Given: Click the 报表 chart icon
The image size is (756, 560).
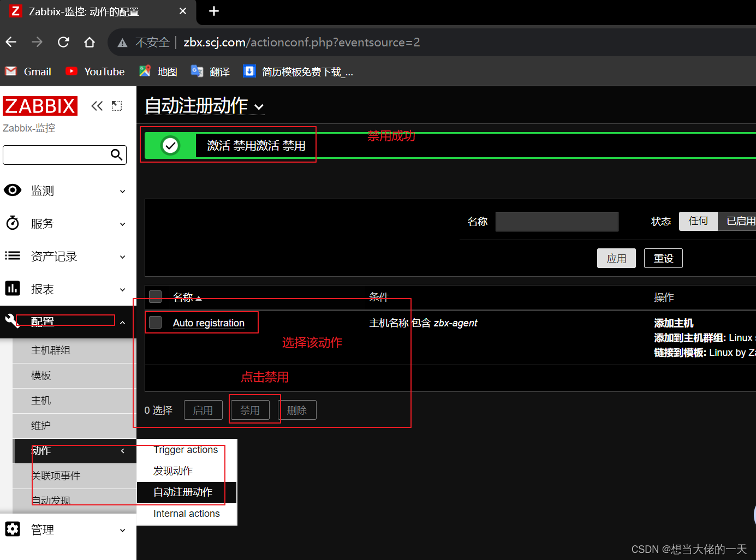Looking at the screenshot, I should click(x=13, y=288).
